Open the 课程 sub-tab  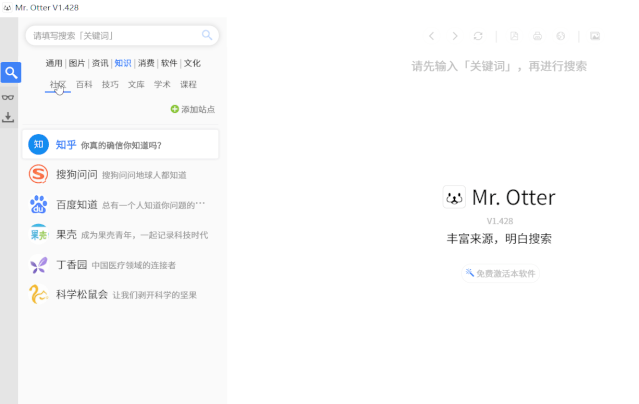pos(188,84)
